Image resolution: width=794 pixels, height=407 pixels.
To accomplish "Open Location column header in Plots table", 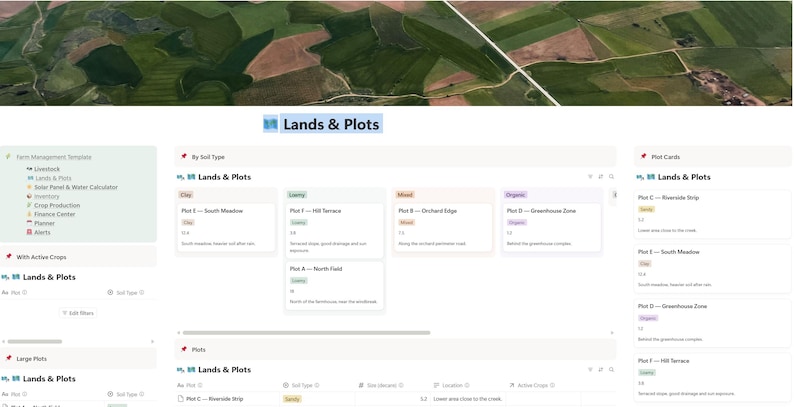I will (x=468, y=385).
